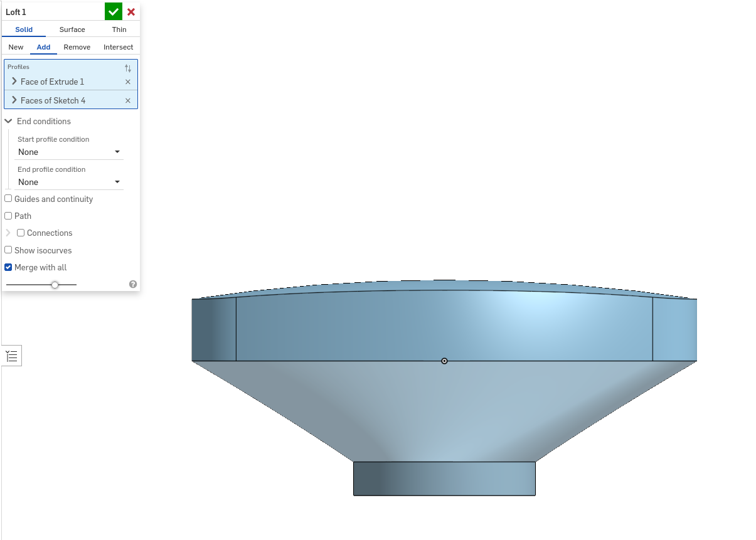Collapse the End conditions section
The width and height of the screenshot is (756, 540).
click(x=9, y=121)
